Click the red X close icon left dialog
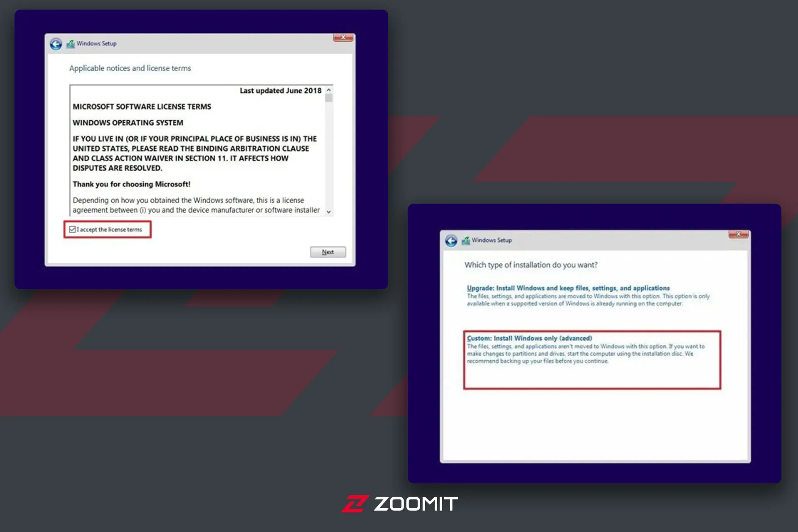Image resolution: width=798 pixels, height=532 pixels. (x=345, y=37)
